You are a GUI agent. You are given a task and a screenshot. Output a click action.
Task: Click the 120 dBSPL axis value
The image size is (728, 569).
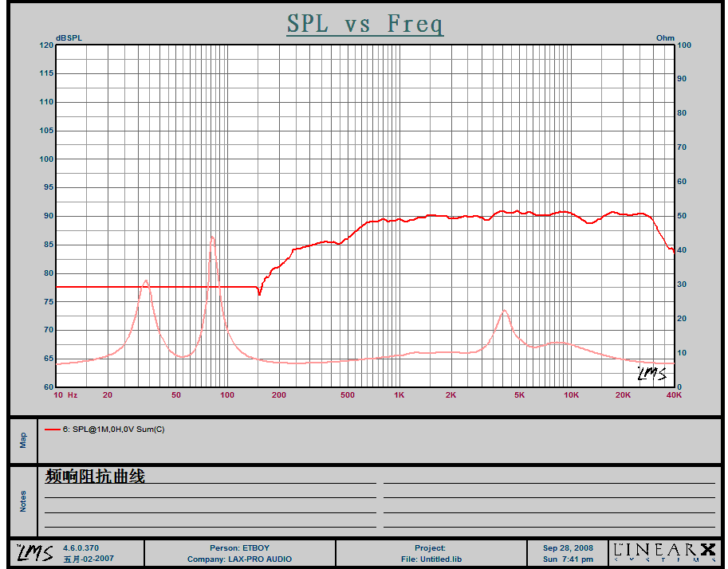[46, 45]
